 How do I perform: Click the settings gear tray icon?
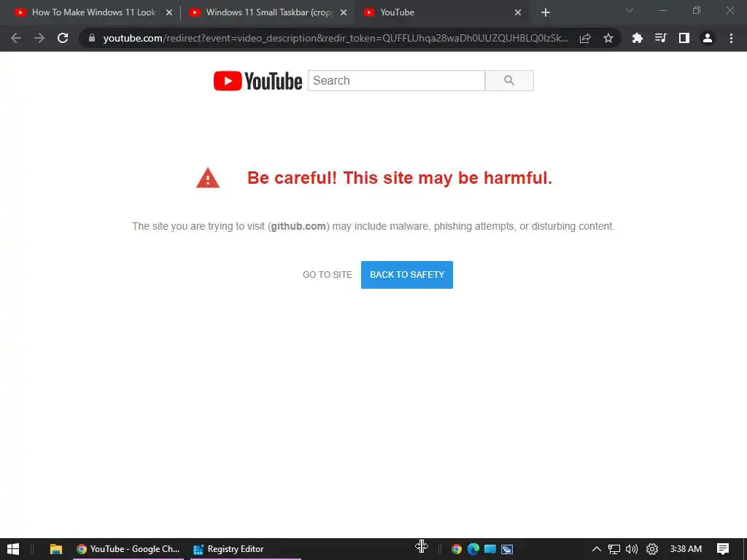(652, 549)
